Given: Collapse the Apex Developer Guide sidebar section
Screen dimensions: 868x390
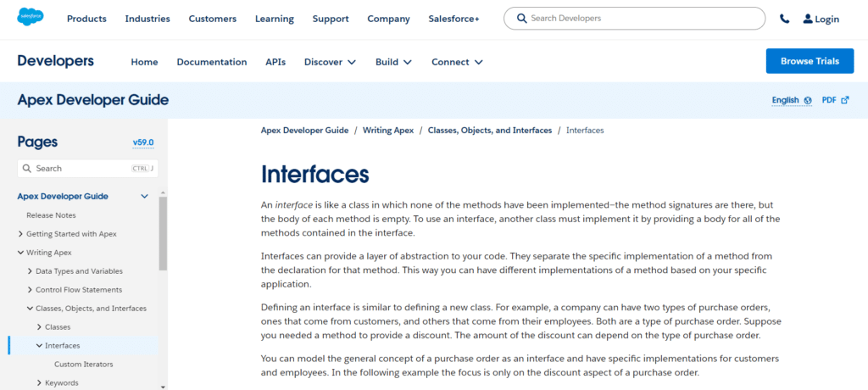Looking at the screenshot, I should coord(144,197).
